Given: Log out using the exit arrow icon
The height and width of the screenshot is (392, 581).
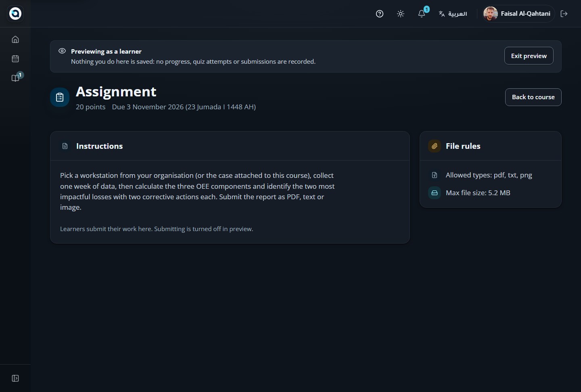Looking at the screenshot, I should [x=564, y=14].
